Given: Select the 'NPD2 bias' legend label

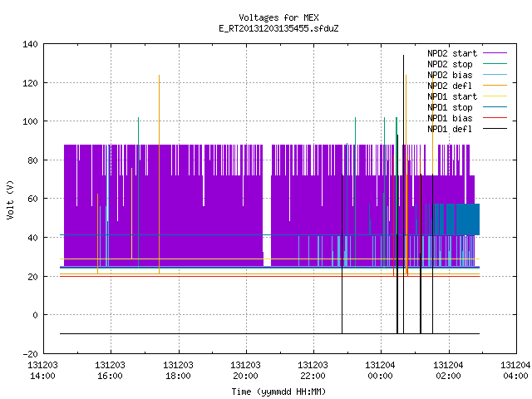Looking at the screenshot, I should click(x=450, y=75).
